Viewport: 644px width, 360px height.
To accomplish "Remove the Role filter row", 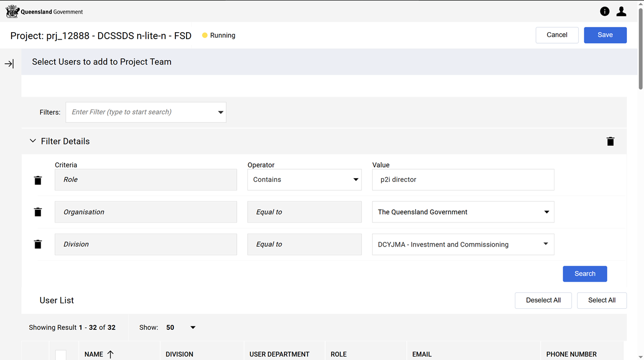I will [38, 180].
